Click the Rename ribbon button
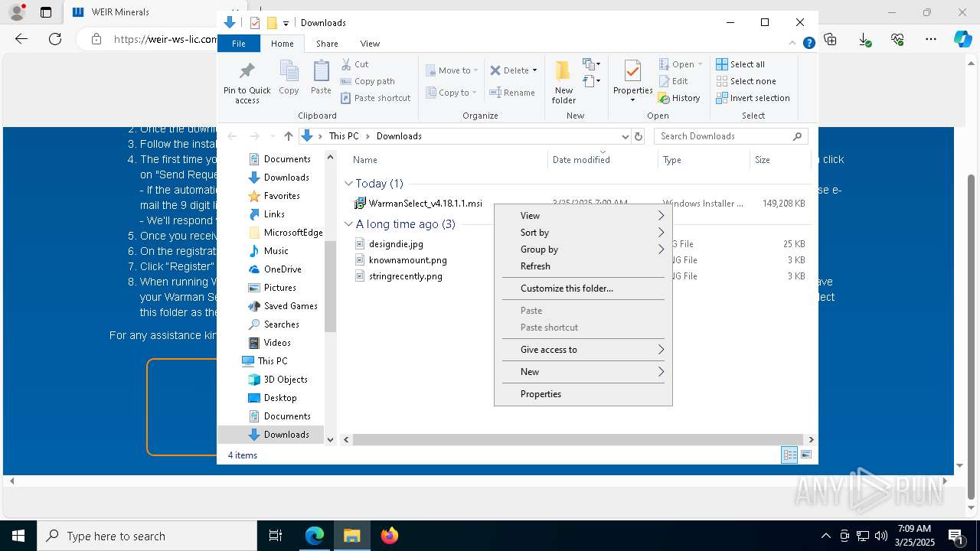 tap(513, 93)
